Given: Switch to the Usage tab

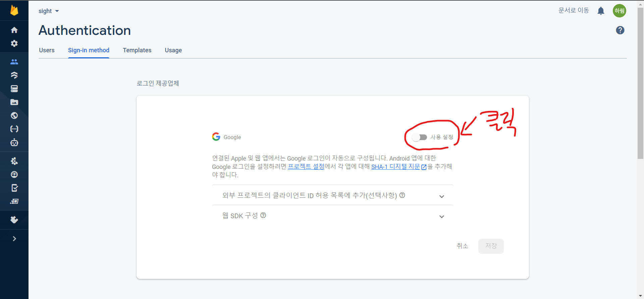Looking at the screenshot, I should [173, 50].
